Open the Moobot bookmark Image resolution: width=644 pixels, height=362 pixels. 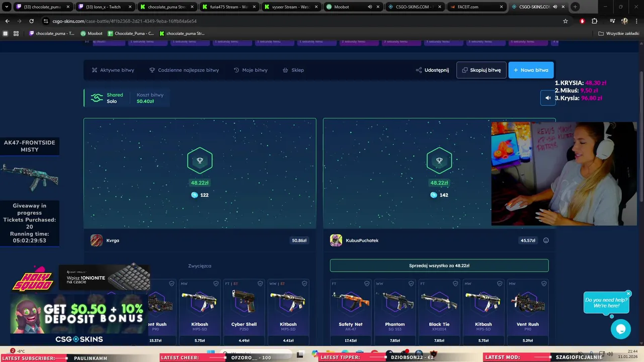point(92,33)
